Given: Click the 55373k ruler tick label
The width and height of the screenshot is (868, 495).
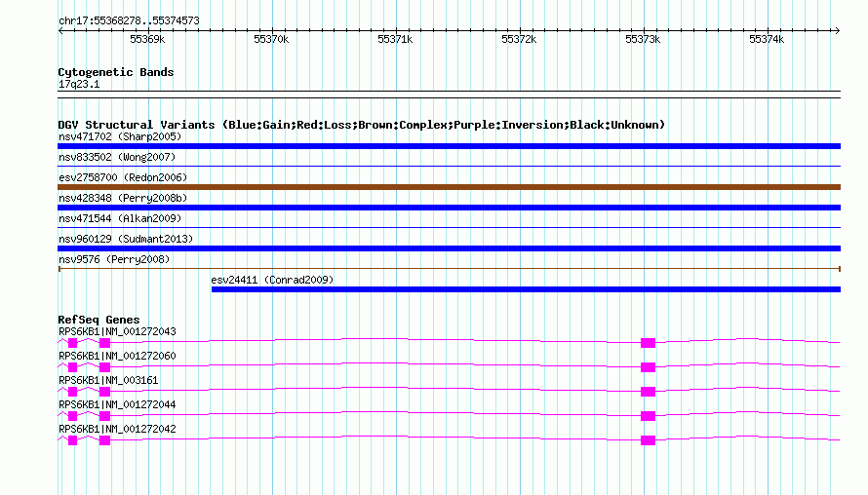Looking at the screenshot, I should click(x=643, y=39).
